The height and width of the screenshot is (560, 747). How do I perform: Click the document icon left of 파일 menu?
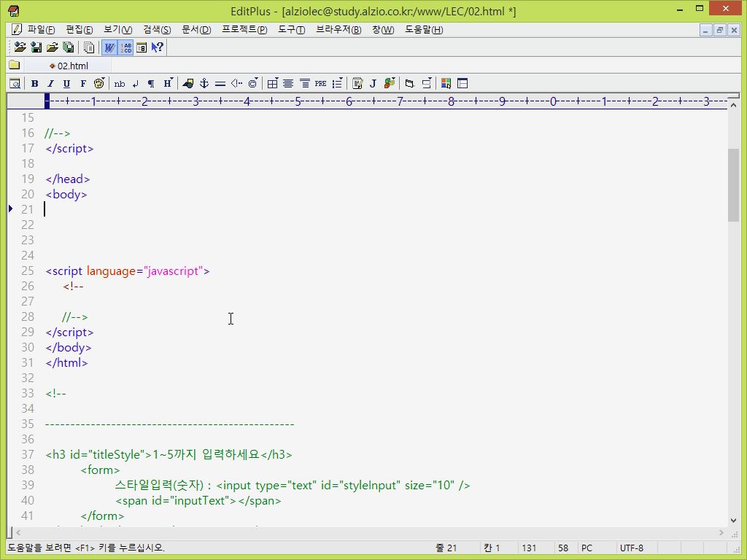(x=16, y=29)
